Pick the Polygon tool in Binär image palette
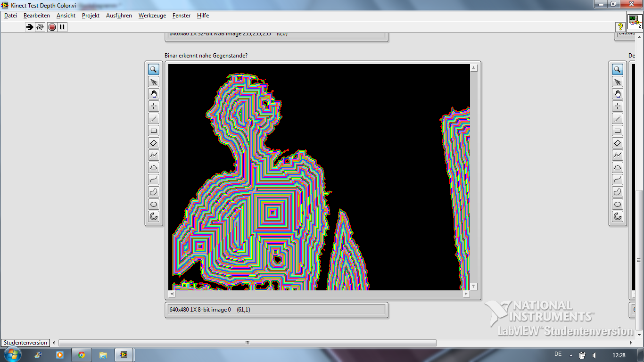The height and width of the screenshot is (362, 644). [154, 167]
